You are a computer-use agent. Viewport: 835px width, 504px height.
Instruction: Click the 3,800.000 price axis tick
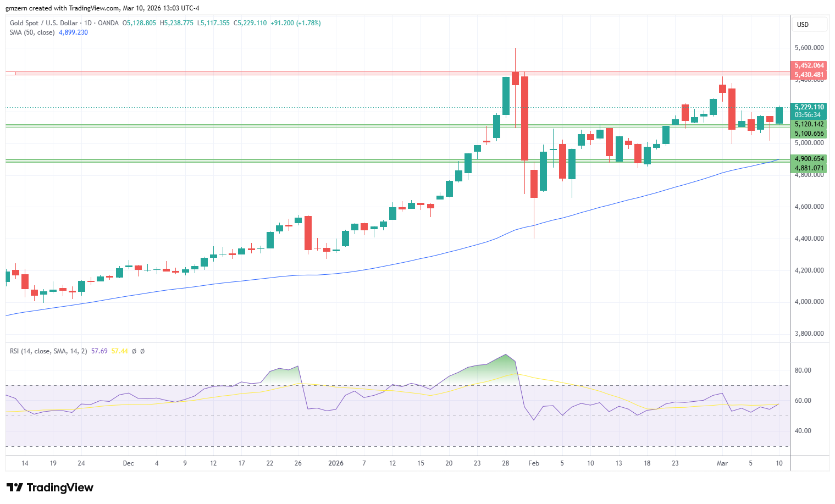point(809,334)
